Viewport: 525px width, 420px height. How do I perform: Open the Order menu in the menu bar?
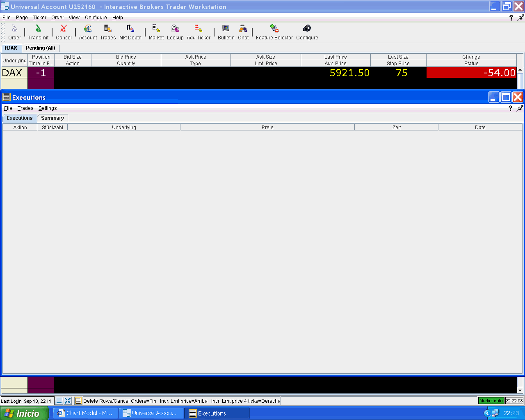coord(57,18)
